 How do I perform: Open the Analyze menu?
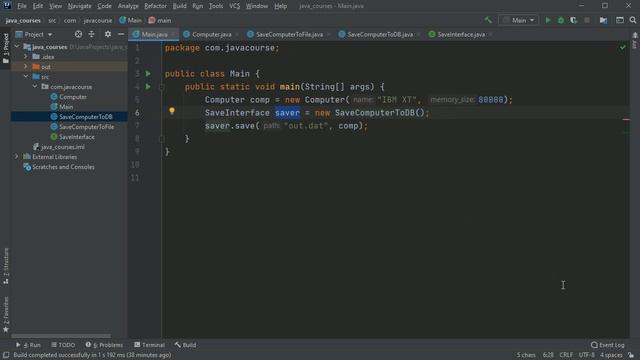pos(128,6)
